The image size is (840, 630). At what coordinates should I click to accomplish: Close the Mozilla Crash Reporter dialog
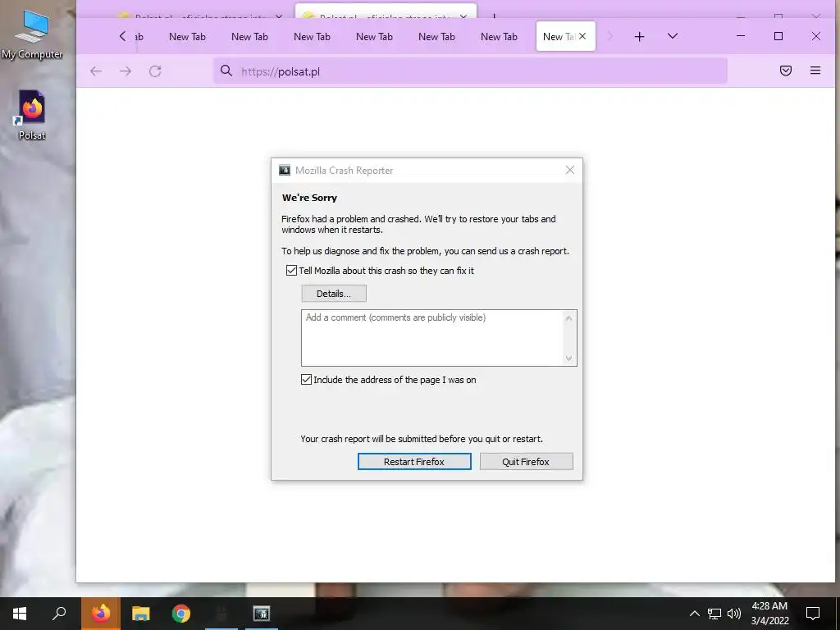[570, 170]
